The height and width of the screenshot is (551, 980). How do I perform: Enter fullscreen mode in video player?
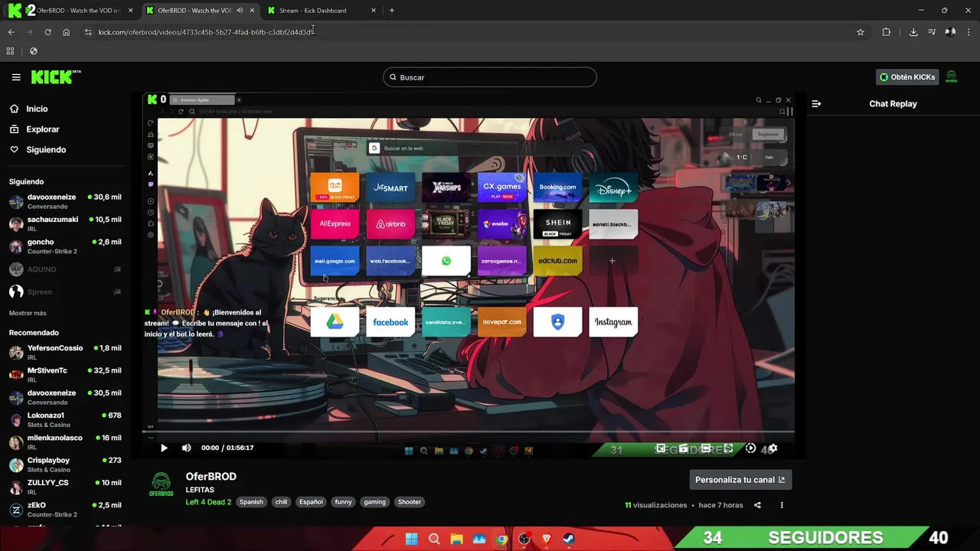point(728,448)
